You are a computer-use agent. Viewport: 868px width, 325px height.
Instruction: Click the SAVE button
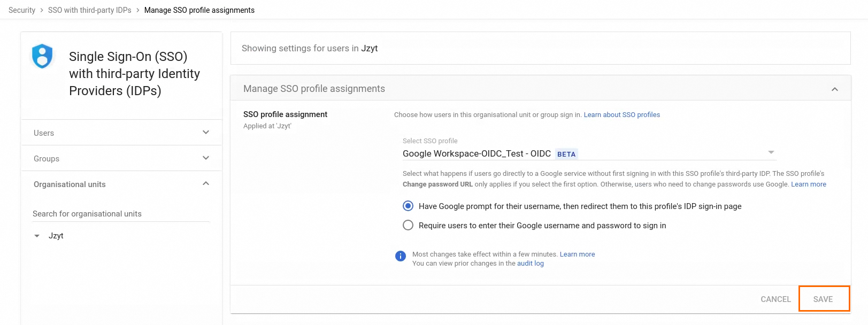[823, 299]
